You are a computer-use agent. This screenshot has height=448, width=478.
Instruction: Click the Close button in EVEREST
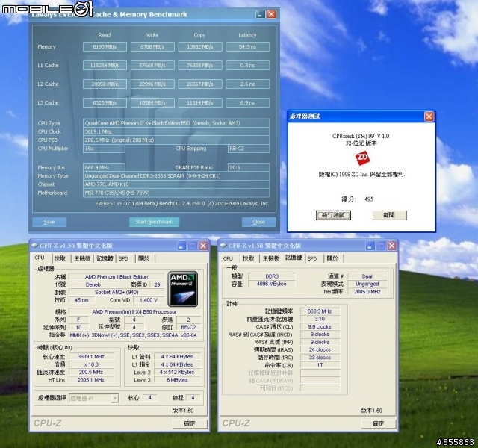(258, 222)
